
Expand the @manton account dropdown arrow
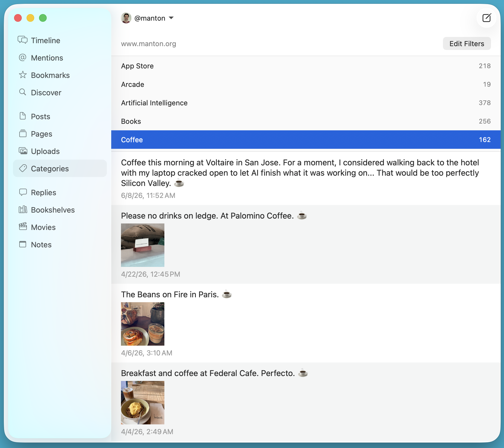[171, 18]
